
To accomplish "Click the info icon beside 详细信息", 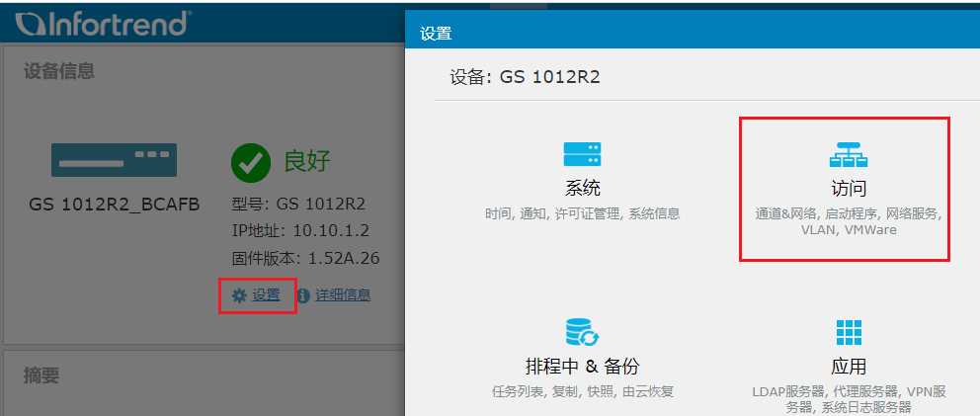I will (x=303, y=295).
